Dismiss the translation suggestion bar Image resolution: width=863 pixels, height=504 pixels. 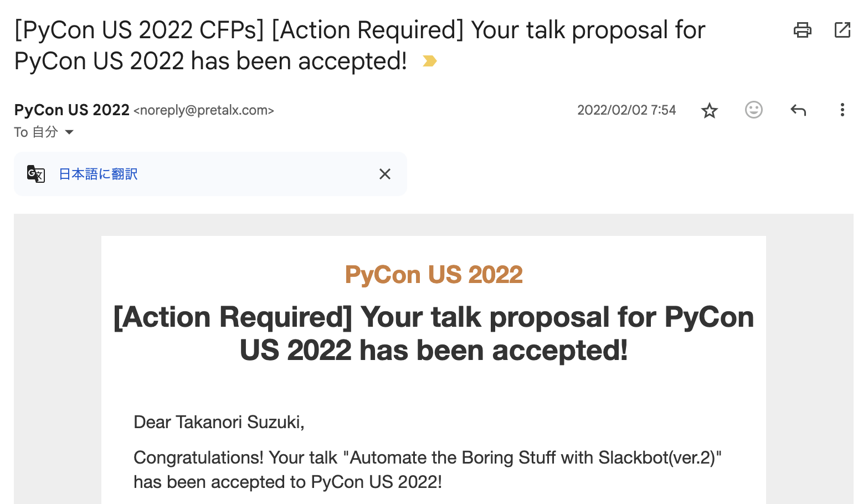coord(384,174)
